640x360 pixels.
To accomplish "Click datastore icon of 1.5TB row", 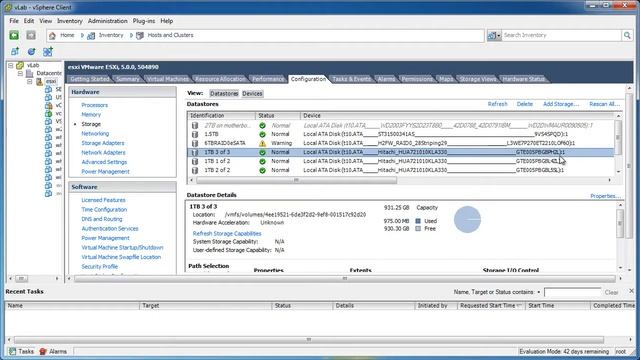I will [195, 134].
